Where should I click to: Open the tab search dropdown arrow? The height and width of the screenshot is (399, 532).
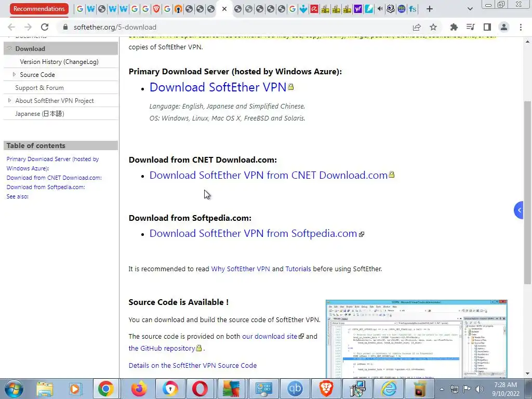tap(470, 9)
